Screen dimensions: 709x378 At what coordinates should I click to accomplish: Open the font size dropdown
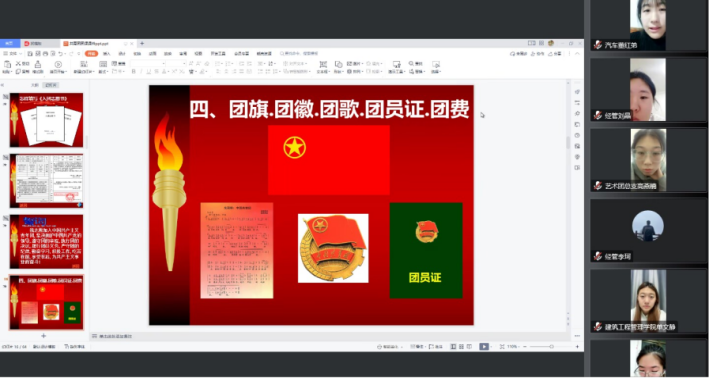pos(184,63)
